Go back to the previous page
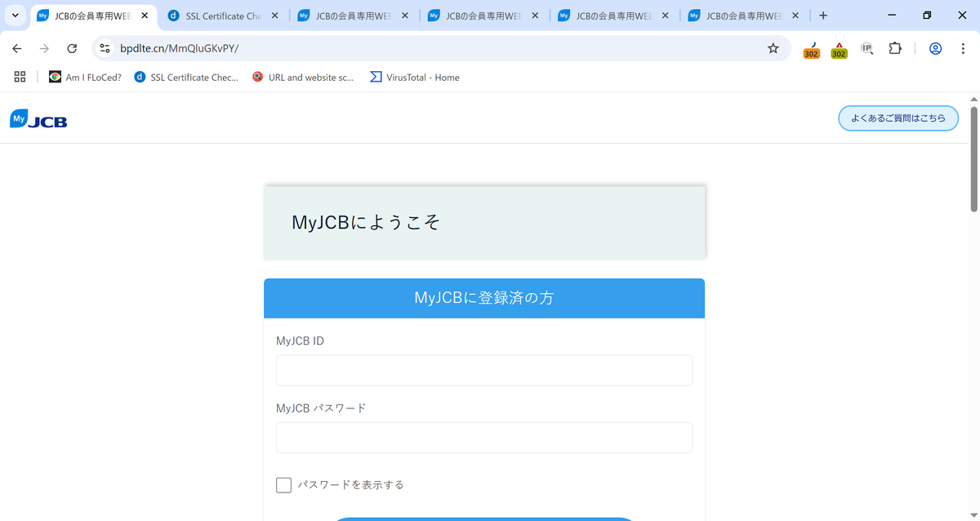Screen dimensions: 980x521 [x=17, y=48]
